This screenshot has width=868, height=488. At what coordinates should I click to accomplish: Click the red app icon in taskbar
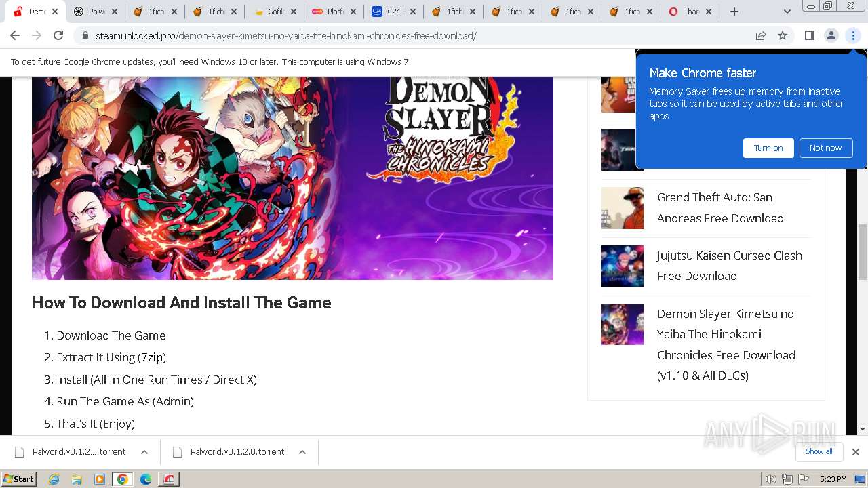point(169,479)
